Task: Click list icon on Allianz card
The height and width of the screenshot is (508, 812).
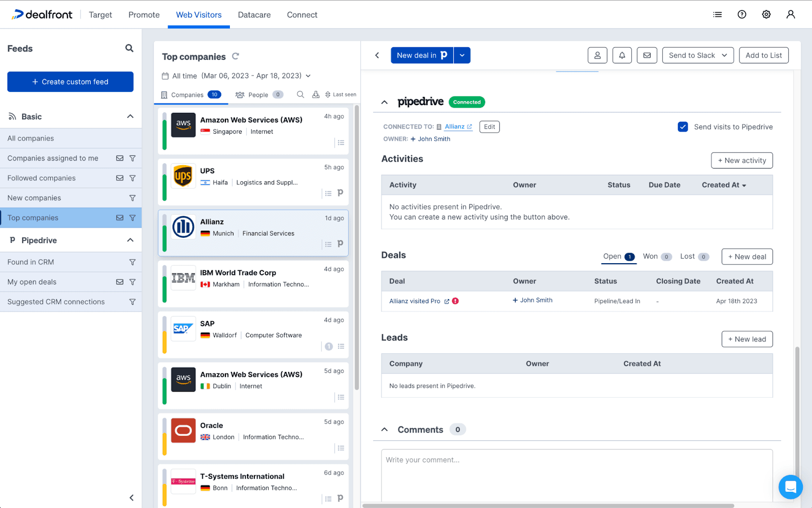Action: pos(328,244)
